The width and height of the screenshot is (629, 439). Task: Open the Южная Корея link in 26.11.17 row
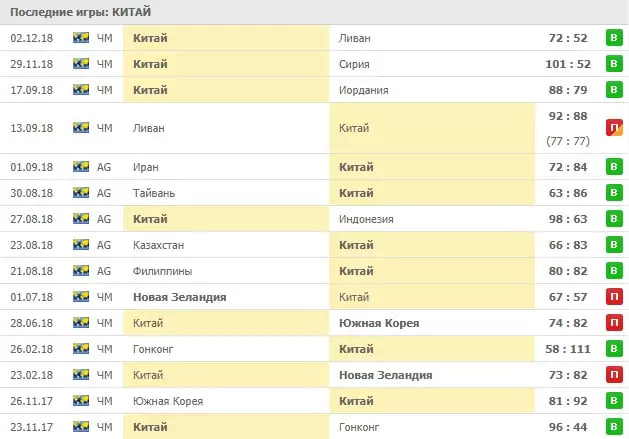tap(168, 401)
